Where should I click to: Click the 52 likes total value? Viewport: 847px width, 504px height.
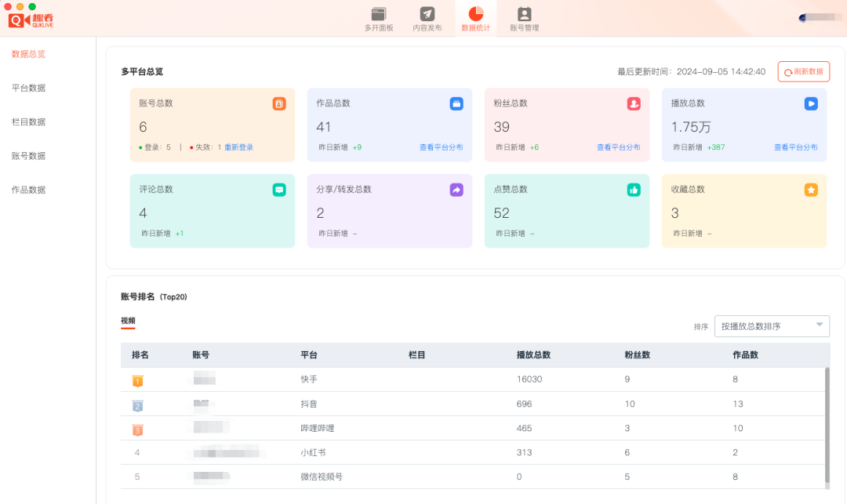point(501,213)
